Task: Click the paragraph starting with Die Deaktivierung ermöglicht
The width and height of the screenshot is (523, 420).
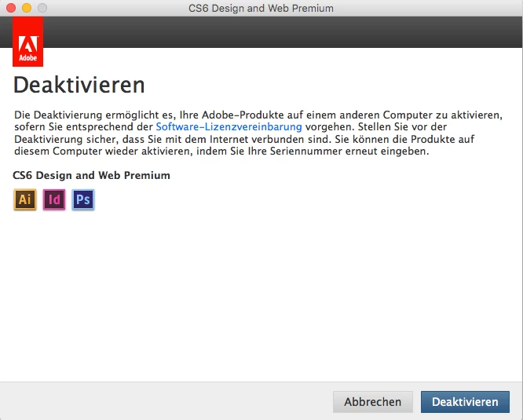Action: point(258,133)
